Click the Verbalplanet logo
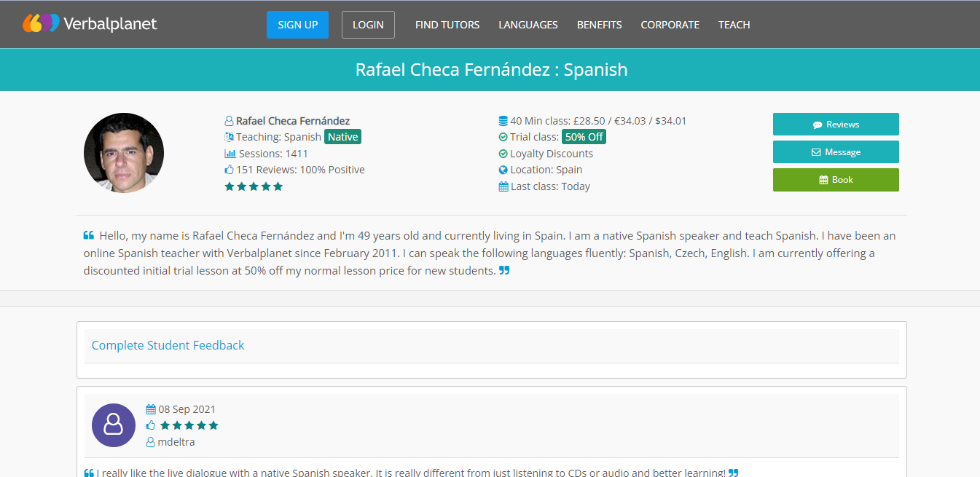This screenshot has width=980, height=477. click(x=90, y=24)
